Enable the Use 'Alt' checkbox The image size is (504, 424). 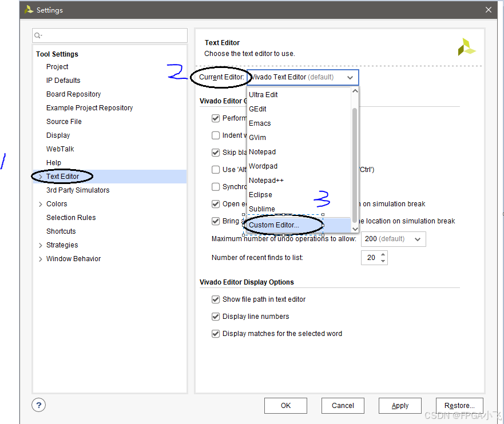215,170
